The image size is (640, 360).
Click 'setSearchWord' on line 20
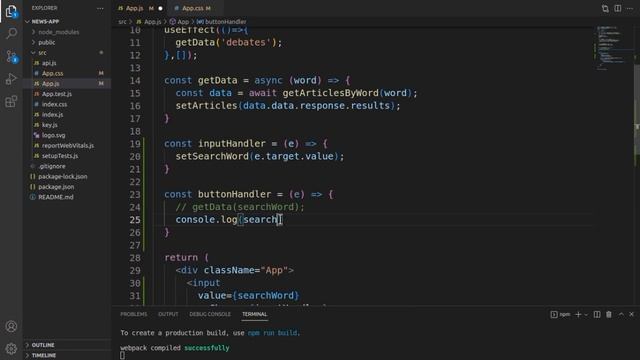tap(212, 156)
